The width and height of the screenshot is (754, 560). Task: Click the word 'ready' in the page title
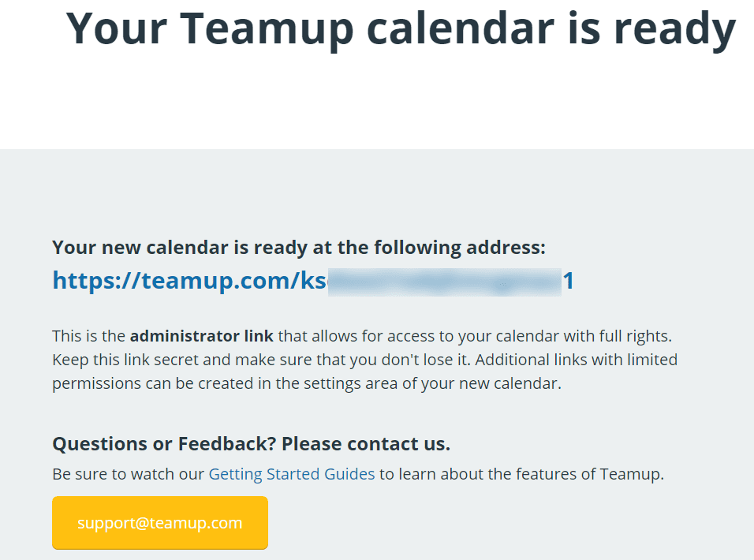point(675,30)
